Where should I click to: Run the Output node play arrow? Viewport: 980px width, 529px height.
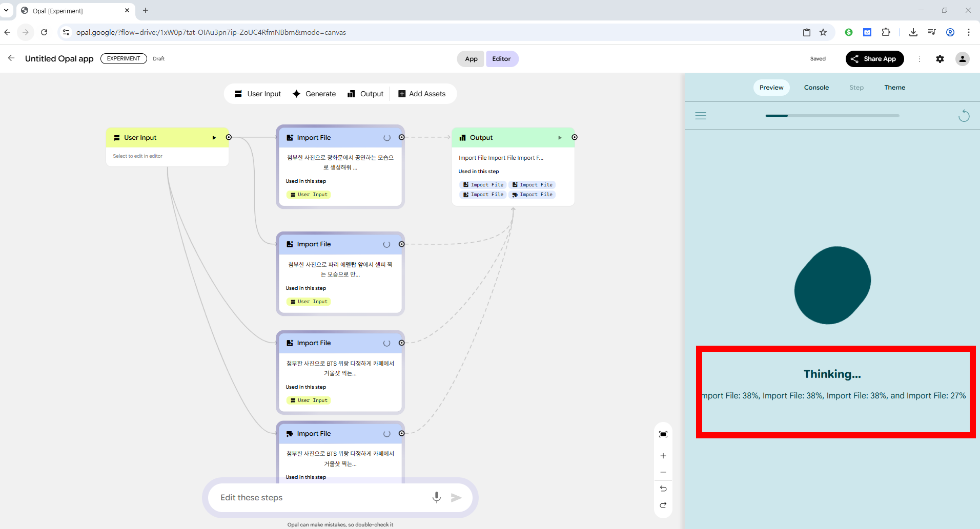(560, 138)
